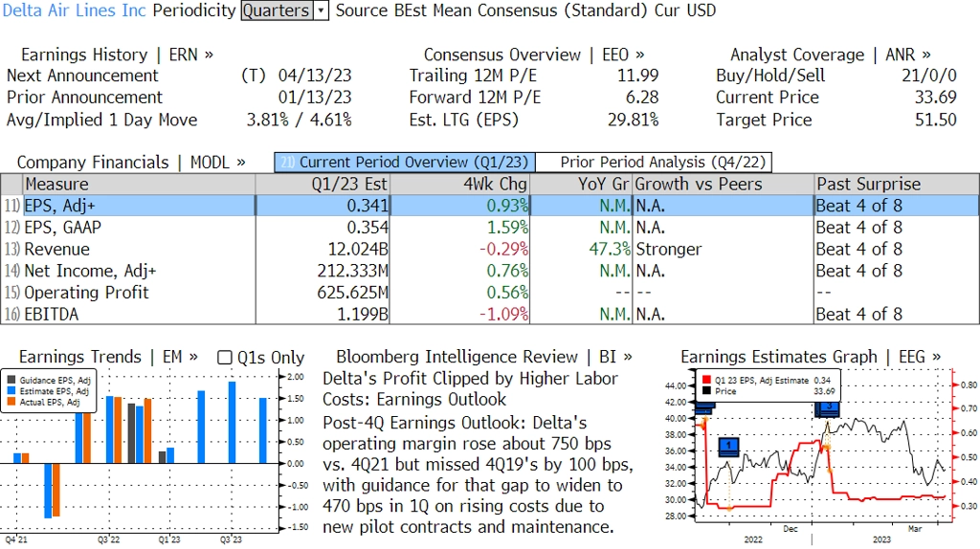Click the Next Announcement date 04/13/23
This screenshot has height=549, width=980.
tap(314, 76)
